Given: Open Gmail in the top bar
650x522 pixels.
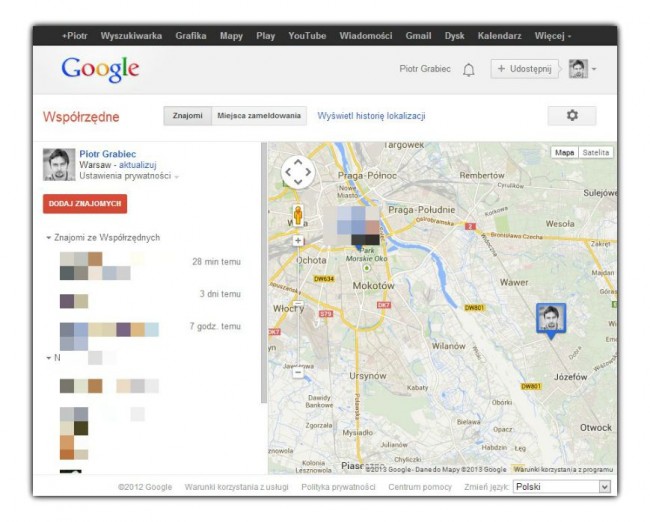Looking at the screenshot, I should (418, 36).
